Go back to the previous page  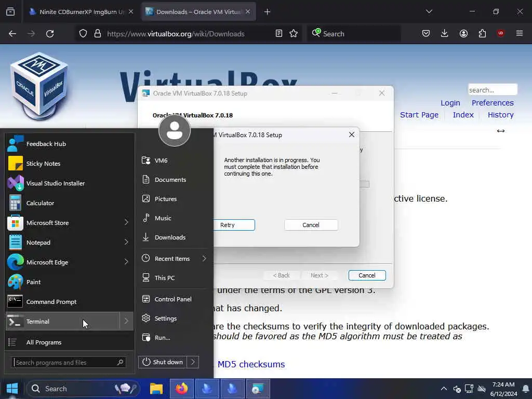tap(12, 34)
